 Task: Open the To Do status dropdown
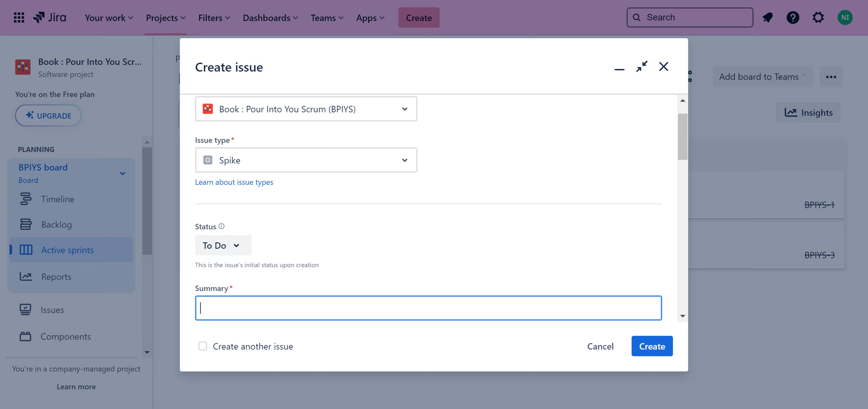pyautogui.click(x=223, y=245)
